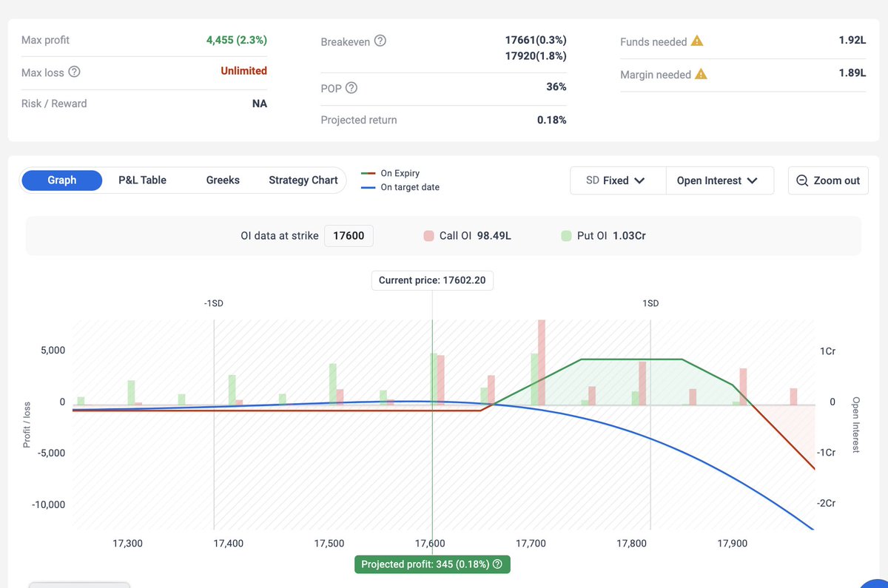Click the Risk / Reward NA value
The height and width of the screenshot is (588, 888).
pyautogui.click(x=260, y=104)
